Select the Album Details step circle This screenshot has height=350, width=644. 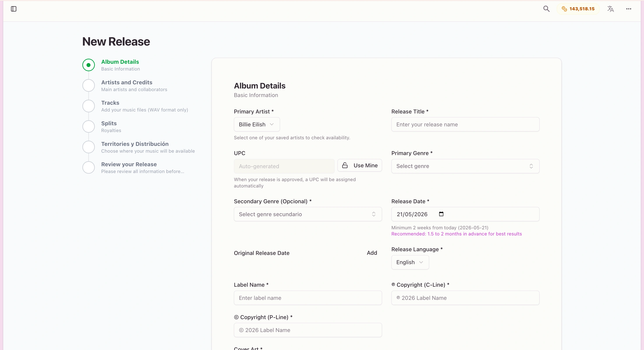pyautogui.click(x=88, y=65)
